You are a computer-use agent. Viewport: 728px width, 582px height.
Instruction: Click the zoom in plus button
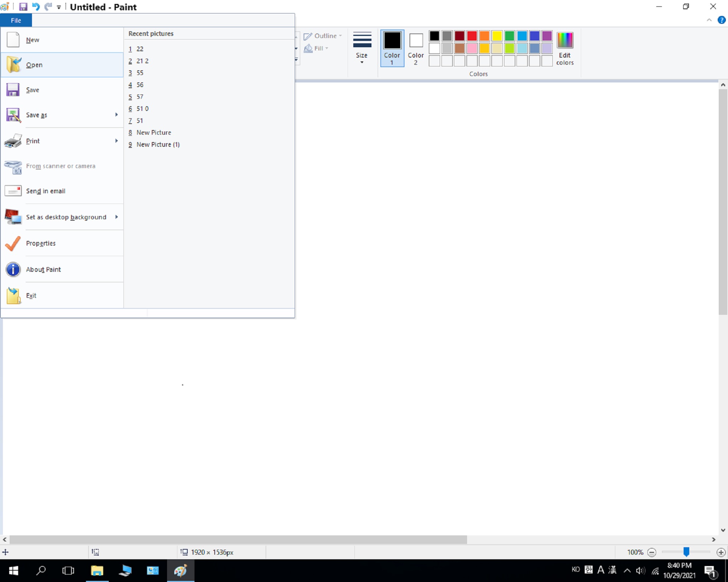pyautogui.click(x=721, y=552)
